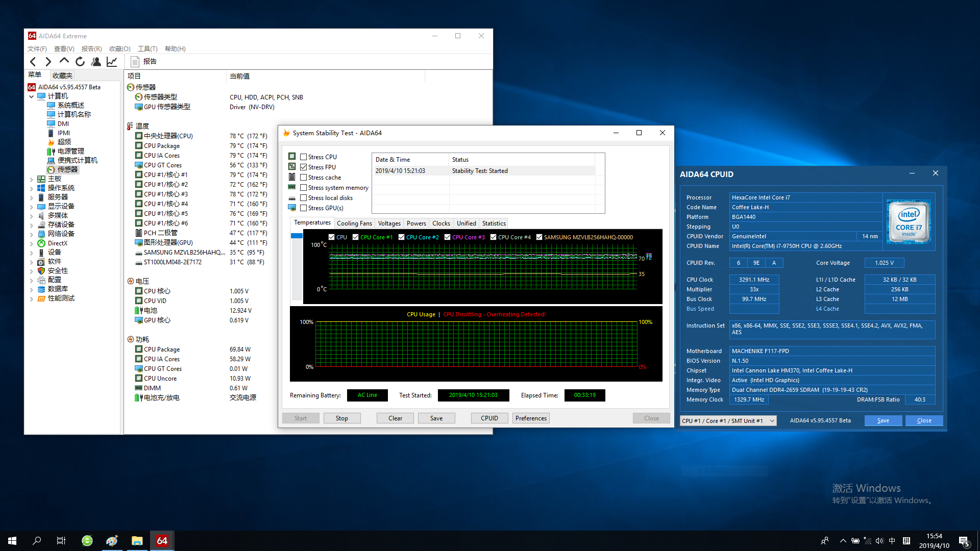The width and height of the screenshot is (980, 551).
Task: Click the Powers tab in stability test
Action: pos(415,222)
